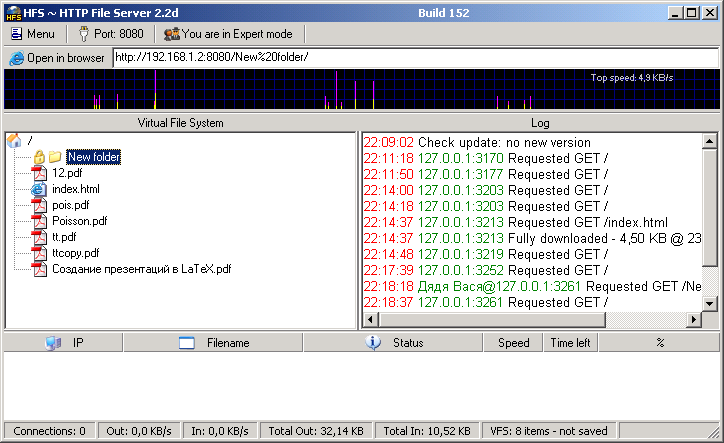
Task: Select pois.pdf in the file tree
Action: point(71,205)
